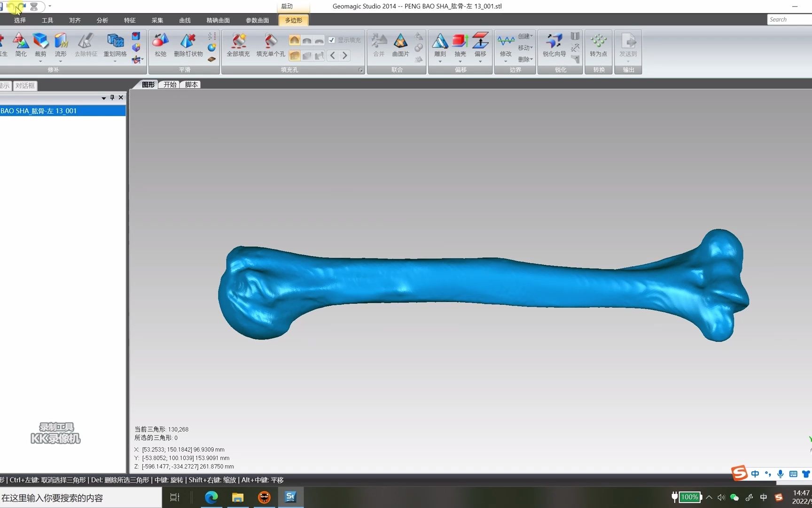Close the model manager panel

coord(121,97)
